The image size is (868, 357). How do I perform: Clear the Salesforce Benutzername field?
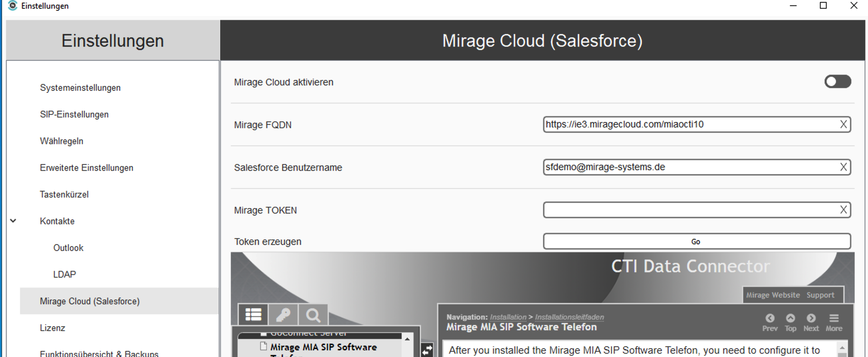point(843,167)
